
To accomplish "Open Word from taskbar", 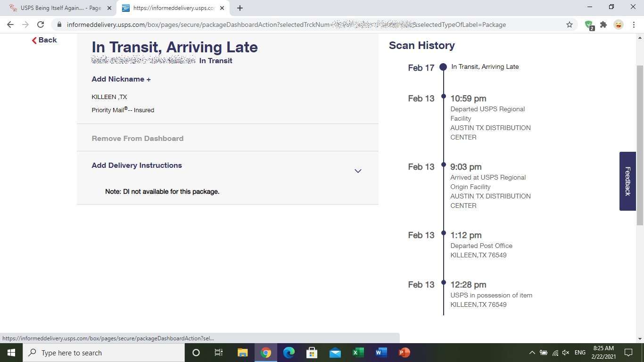I will click(x=381, y=353).
